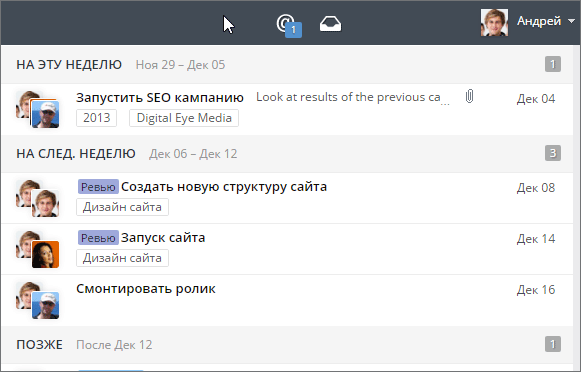Screen dimensions: 581x372
Task: Click date range Ноя 29 – Дек 05
Action: pyautogui.click(x=180, y=65)
